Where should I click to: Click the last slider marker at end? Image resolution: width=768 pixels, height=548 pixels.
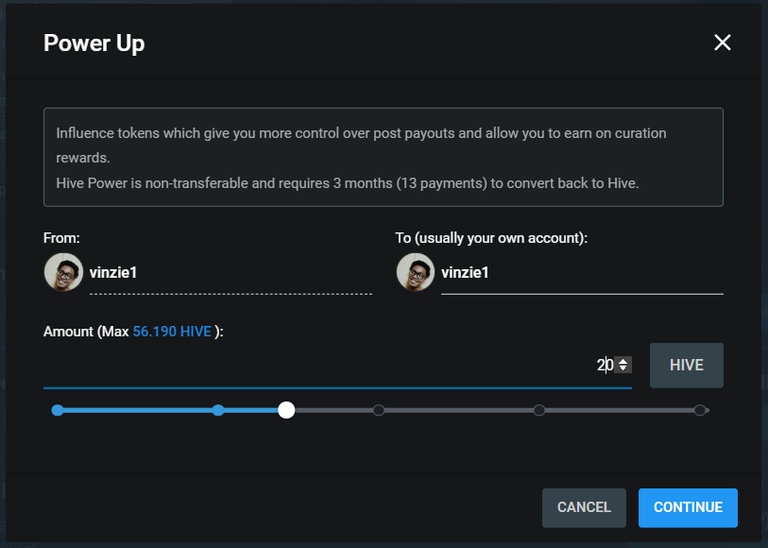pyautogui.click(x=700, y=410)
